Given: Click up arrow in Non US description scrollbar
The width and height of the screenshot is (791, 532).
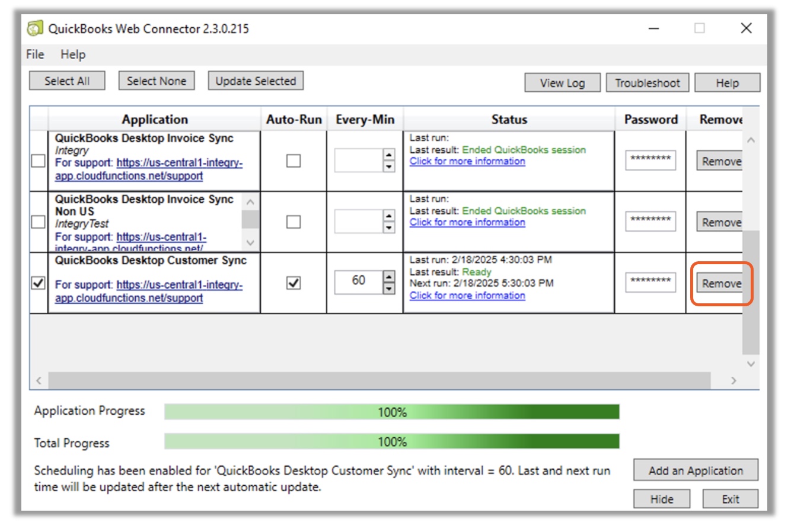Looking at the screenshot, I should pyautogui.click(x=250, y=202).
